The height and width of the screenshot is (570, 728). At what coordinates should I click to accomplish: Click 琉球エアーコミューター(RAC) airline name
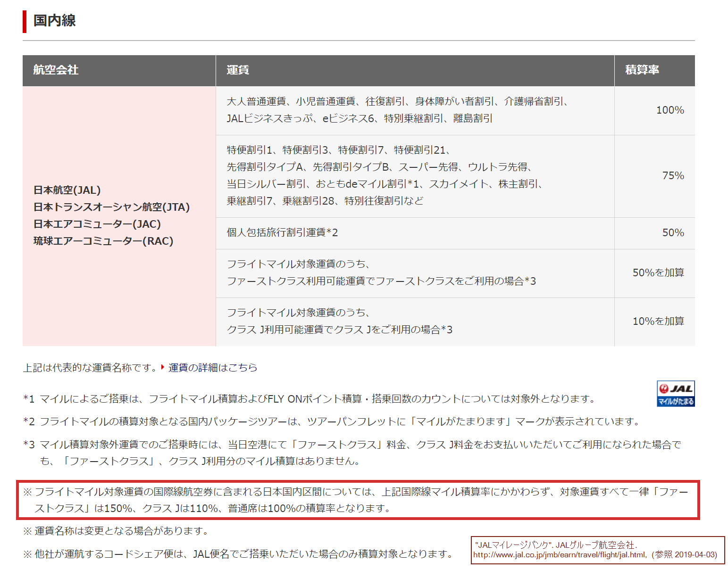coord(103,241)
